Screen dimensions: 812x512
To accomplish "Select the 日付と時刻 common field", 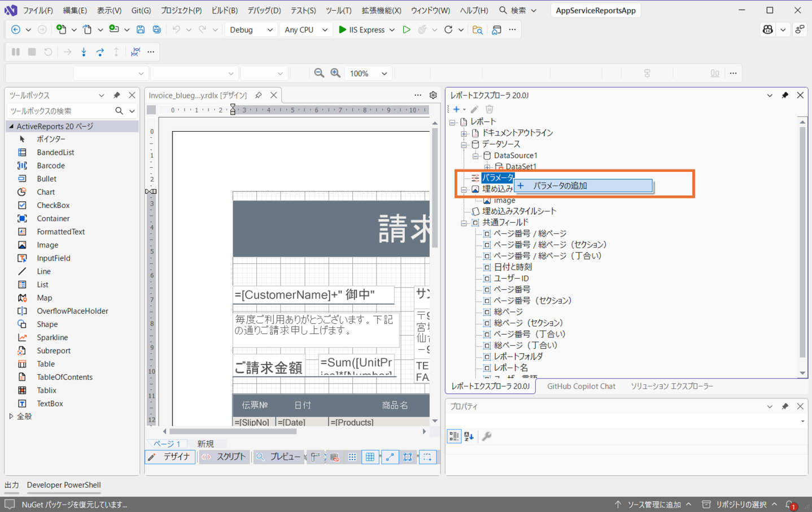I will point(513,267).
